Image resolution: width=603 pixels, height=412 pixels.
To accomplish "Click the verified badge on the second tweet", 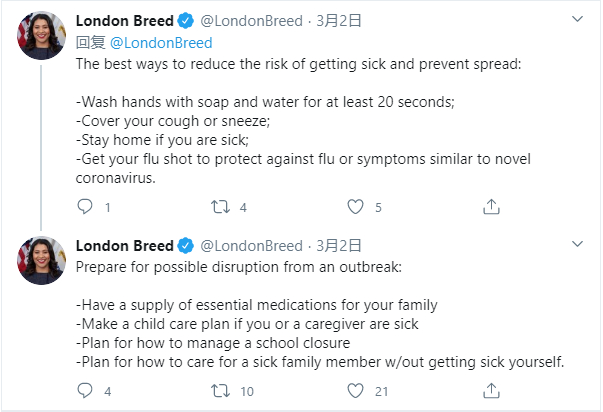I will click(186, 245).
